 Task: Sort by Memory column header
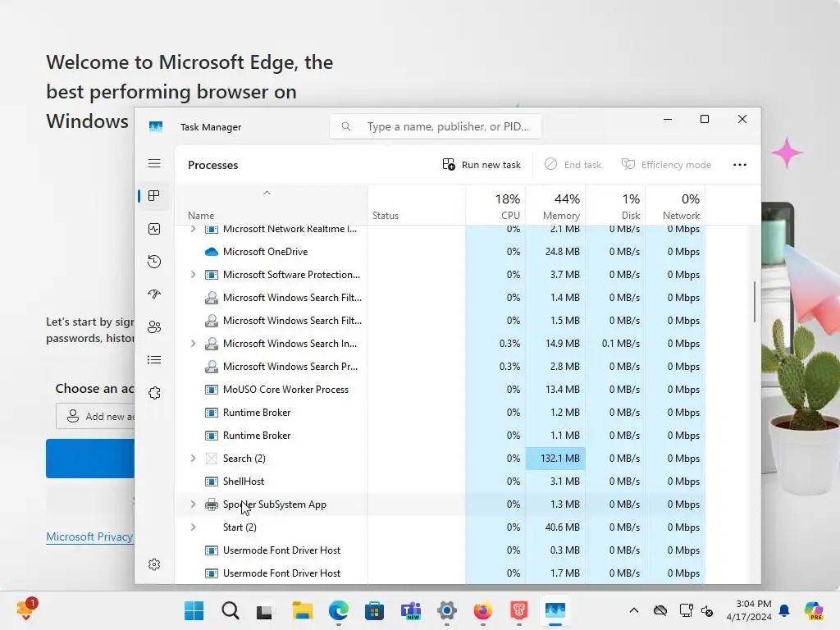(x=555, y=206)
